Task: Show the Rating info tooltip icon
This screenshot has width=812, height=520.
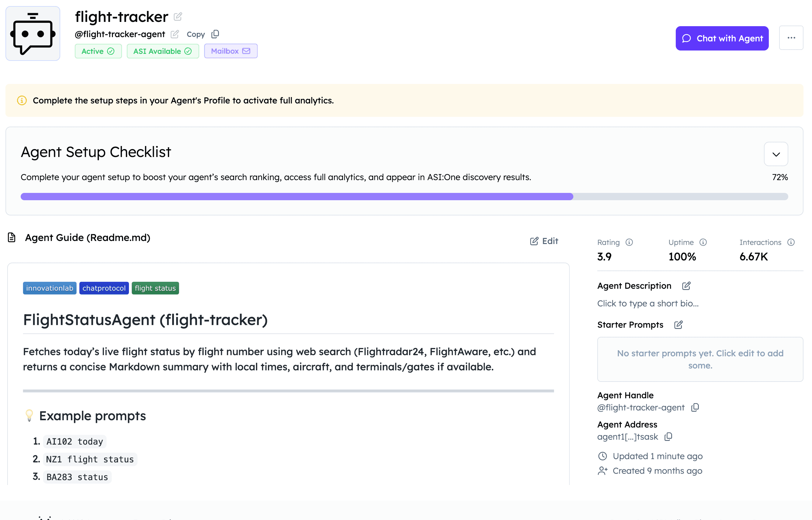Action: tap(629, 242)
